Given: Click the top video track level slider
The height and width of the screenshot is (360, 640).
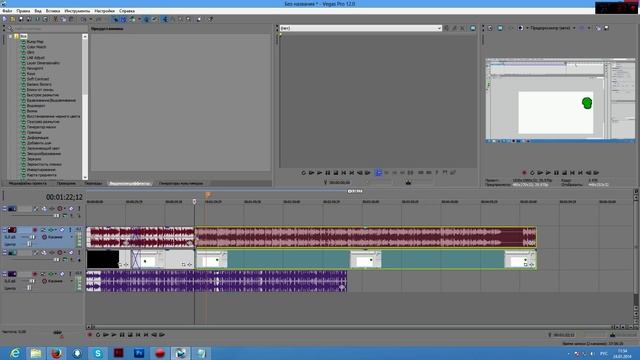Looking at the screenshot, I should click(57, 216).
